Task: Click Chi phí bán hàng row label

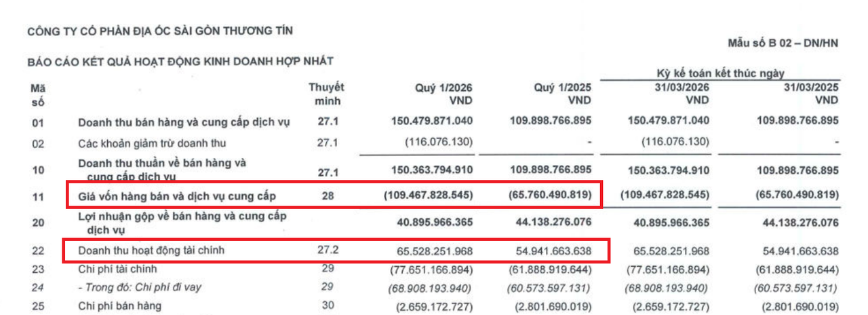Action: [x=119, y=306]
